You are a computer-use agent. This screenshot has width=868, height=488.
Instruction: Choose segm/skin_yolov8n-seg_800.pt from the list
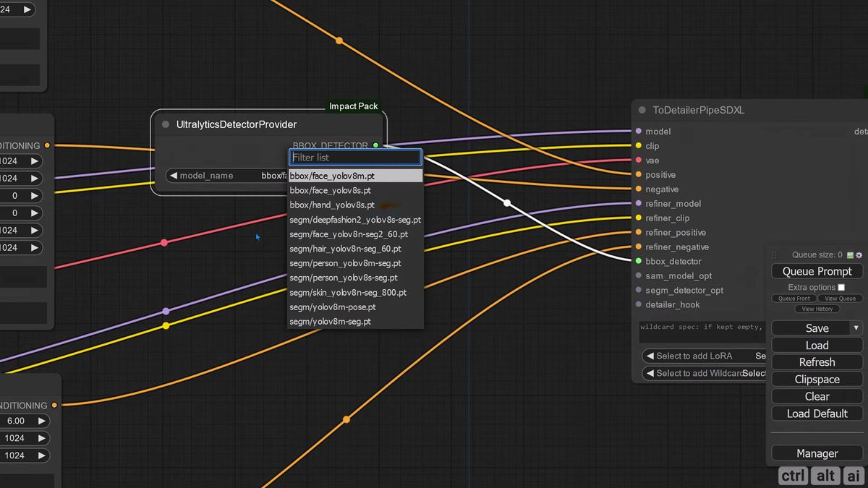coord(355,292)
